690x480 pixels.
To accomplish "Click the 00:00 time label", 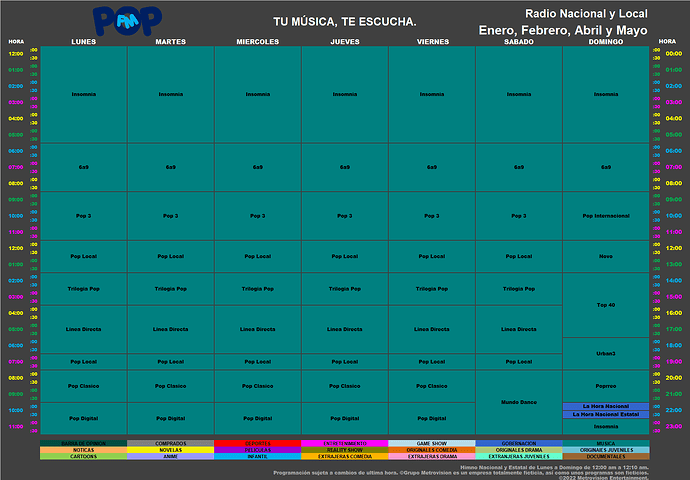I will pos(674,54).
